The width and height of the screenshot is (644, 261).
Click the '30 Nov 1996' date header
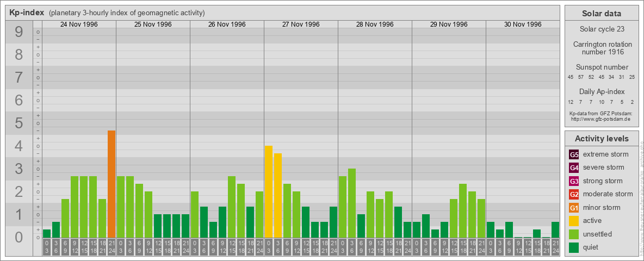click(x=522, y=24)
